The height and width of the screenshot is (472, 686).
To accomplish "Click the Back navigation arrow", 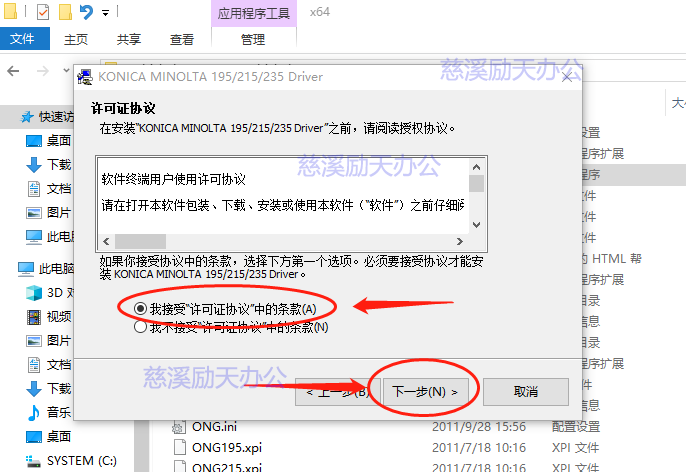I will (14, 71).
